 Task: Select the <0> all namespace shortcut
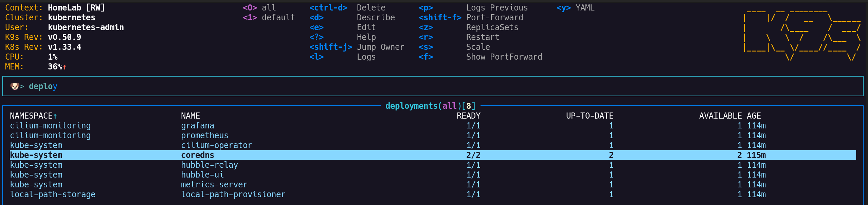point(259,7)
